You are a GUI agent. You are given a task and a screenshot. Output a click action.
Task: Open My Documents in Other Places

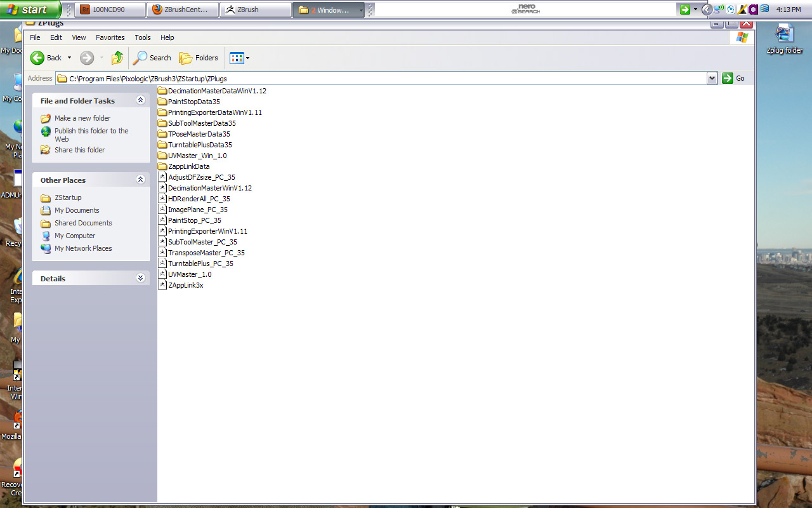click(77, 210)
